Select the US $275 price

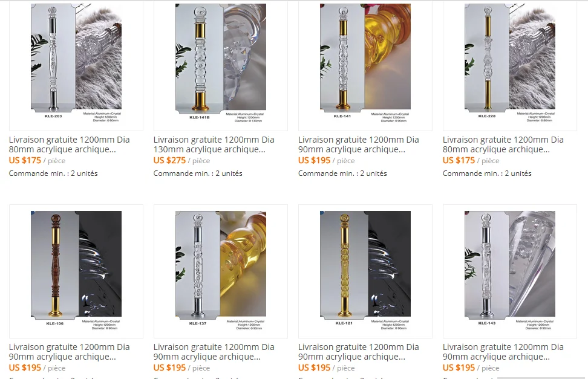coord(169,160)
